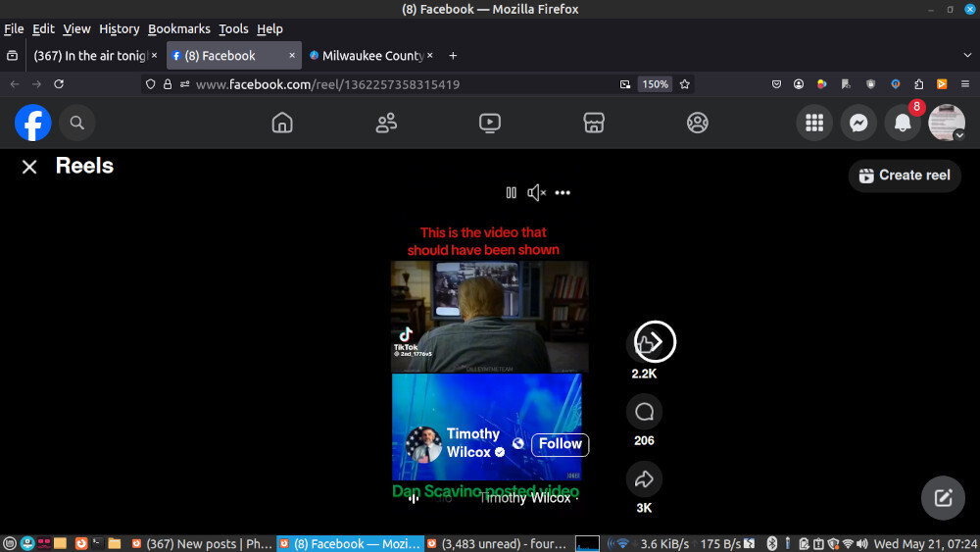980x552 pixels.
Task: Reset the 150% zoom level
Action: point(655,84)
